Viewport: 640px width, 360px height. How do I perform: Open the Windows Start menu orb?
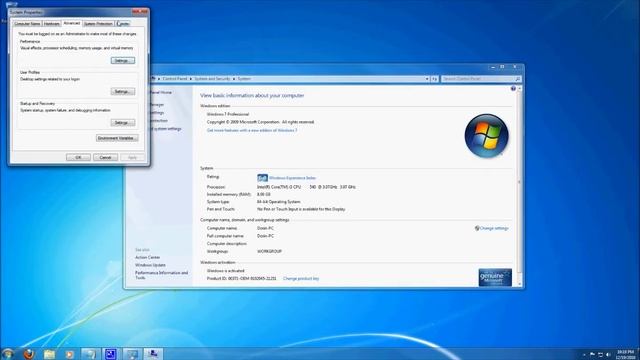coord(7,353)
